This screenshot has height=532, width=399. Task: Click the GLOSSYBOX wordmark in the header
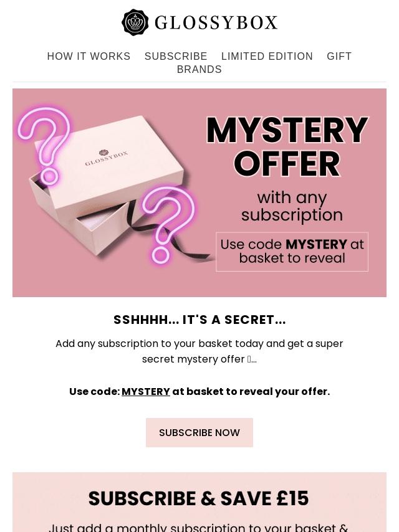tap(216, 22)
